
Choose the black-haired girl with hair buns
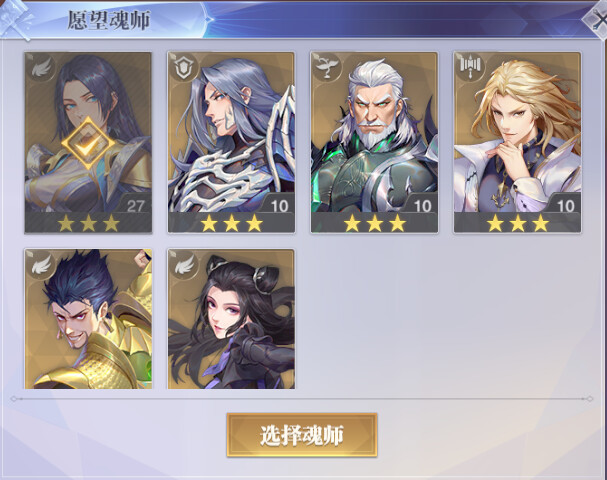[x=231, y=319]
